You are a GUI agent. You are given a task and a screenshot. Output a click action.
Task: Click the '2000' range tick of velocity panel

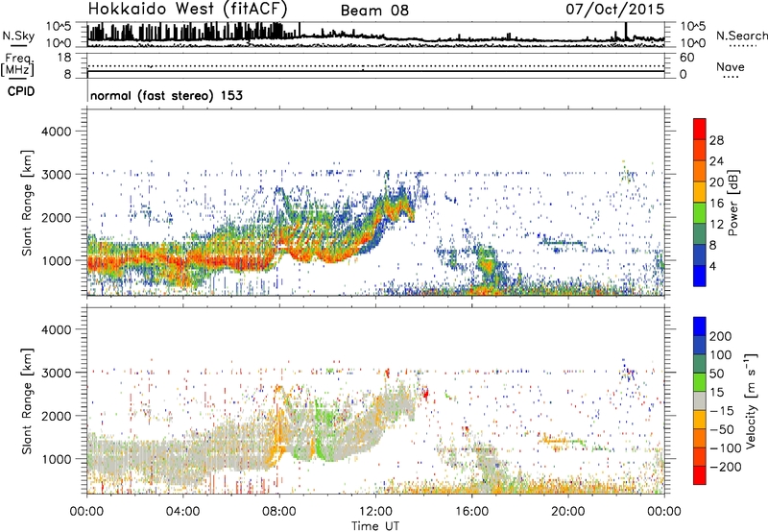point(56,416)
